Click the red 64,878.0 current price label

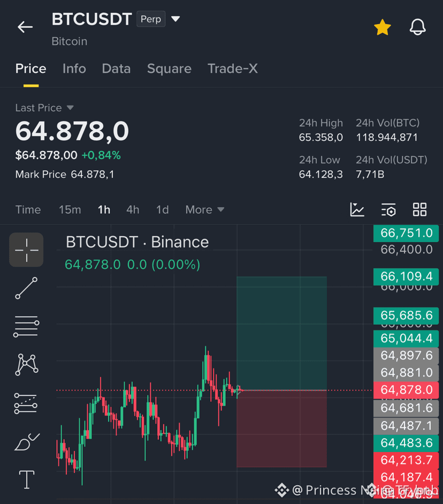(x=406, y=390)
